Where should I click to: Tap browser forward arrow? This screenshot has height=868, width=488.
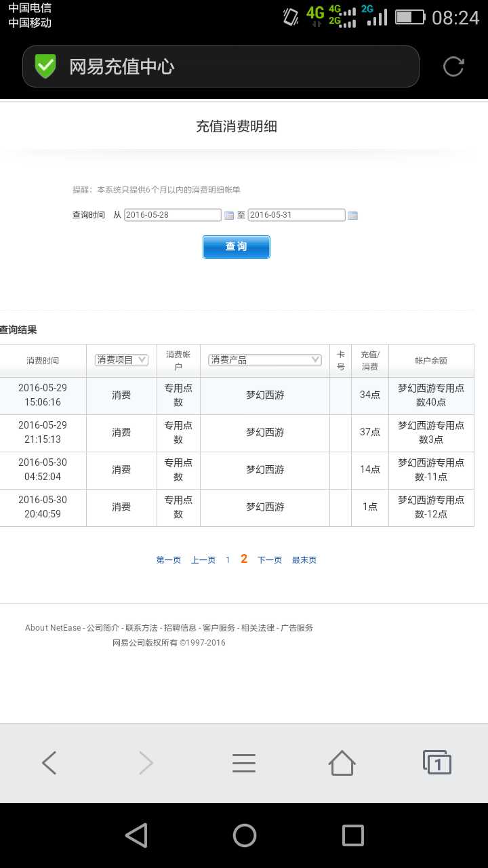pos(146,763)
